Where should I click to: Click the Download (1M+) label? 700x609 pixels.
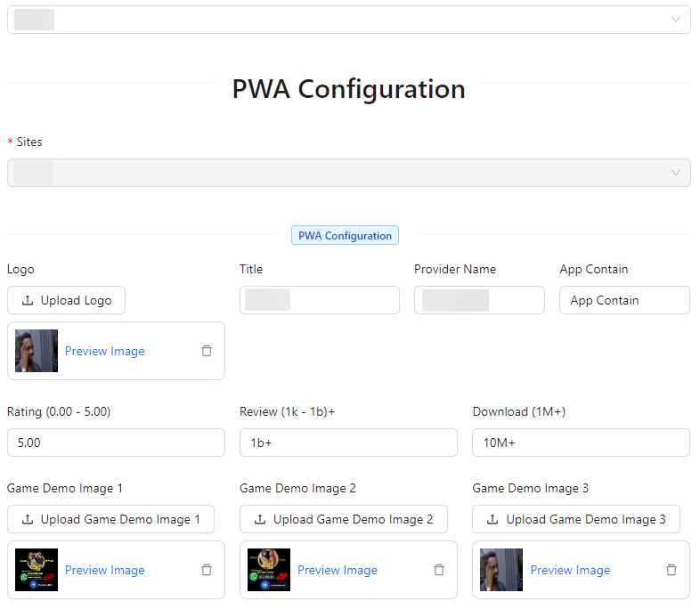coord(519,411)
